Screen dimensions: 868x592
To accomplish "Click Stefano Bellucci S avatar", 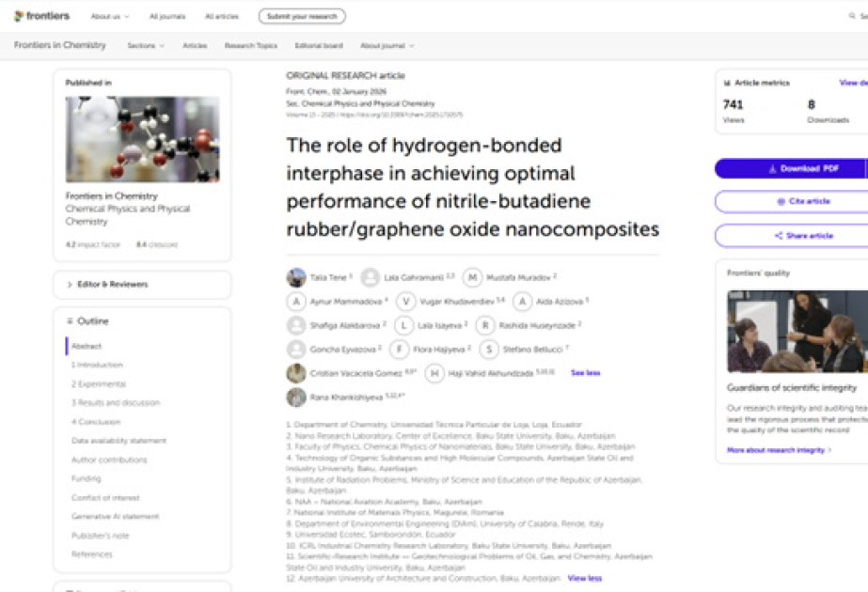I will click(489, 350).
